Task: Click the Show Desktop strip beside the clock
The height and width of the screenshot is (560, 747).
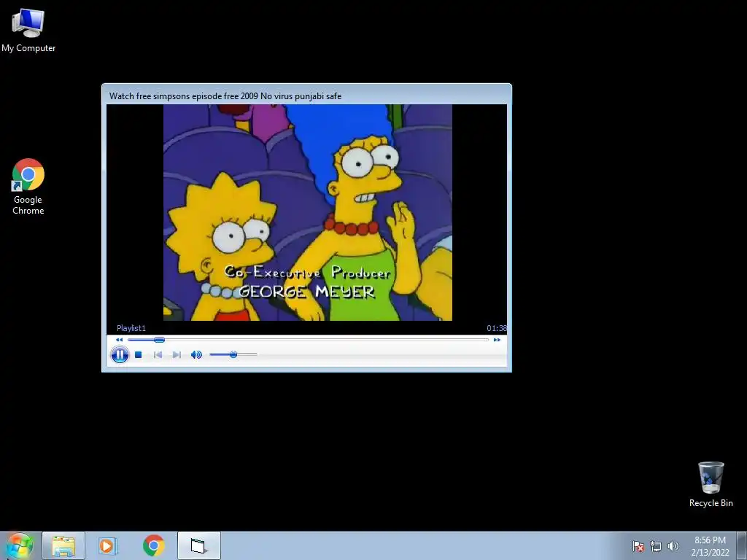Action: pos(742,545)
